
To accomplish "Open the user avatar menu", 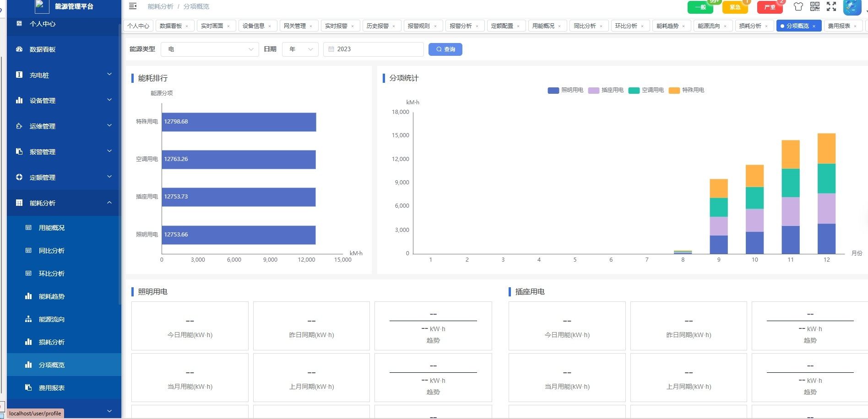I will (852, 7).
